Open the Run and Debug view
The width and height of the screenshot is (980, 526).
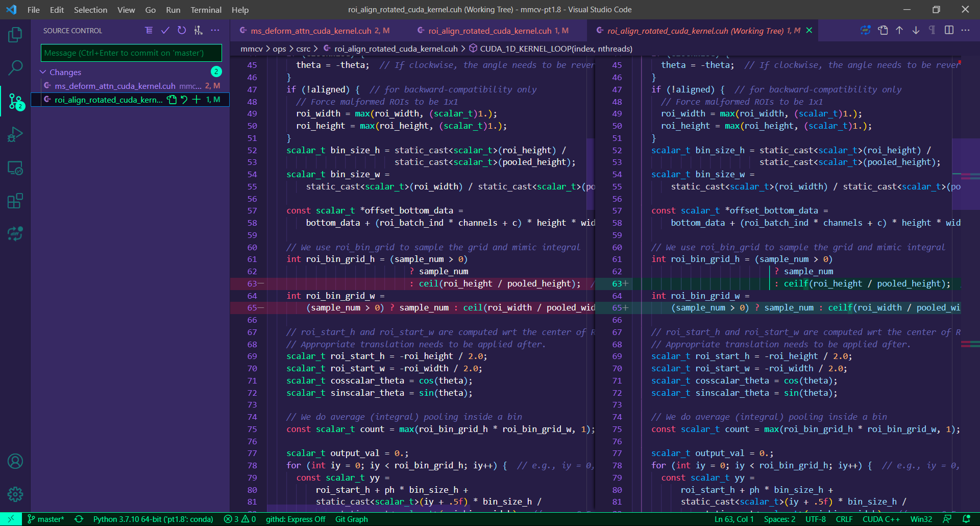coord(15,135)
